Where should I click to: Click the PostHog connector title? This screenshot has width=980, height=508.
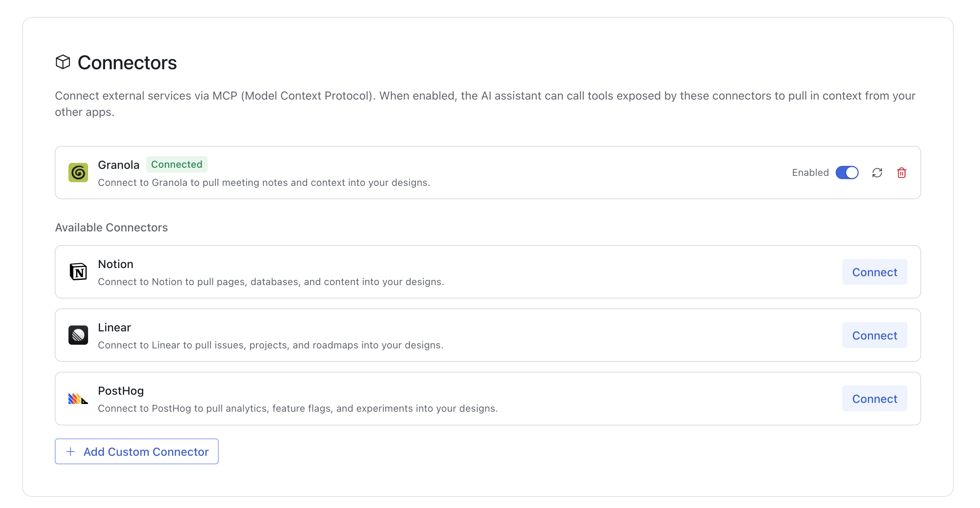(121, 391)
